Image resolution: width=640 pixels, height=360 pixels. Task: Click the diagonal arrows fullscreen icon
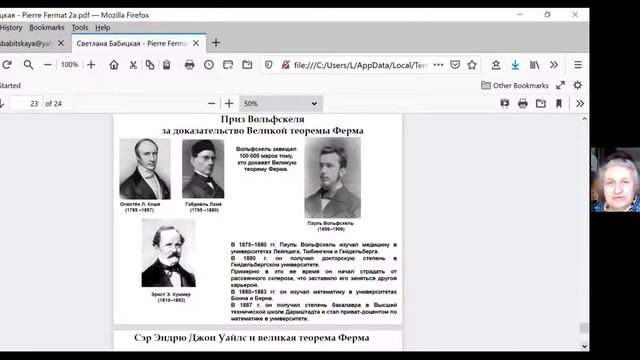coord(560,85)
